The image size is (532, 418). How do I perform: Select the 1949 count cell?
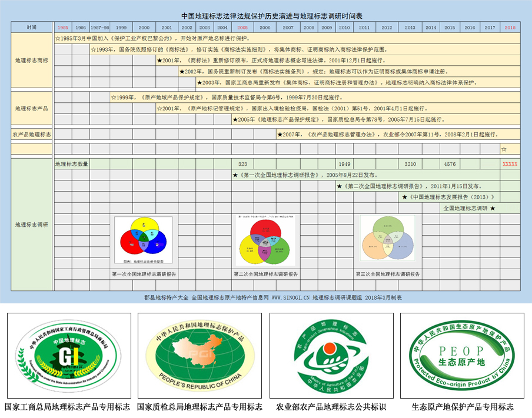pyautogui.click(x=344, y=164)
